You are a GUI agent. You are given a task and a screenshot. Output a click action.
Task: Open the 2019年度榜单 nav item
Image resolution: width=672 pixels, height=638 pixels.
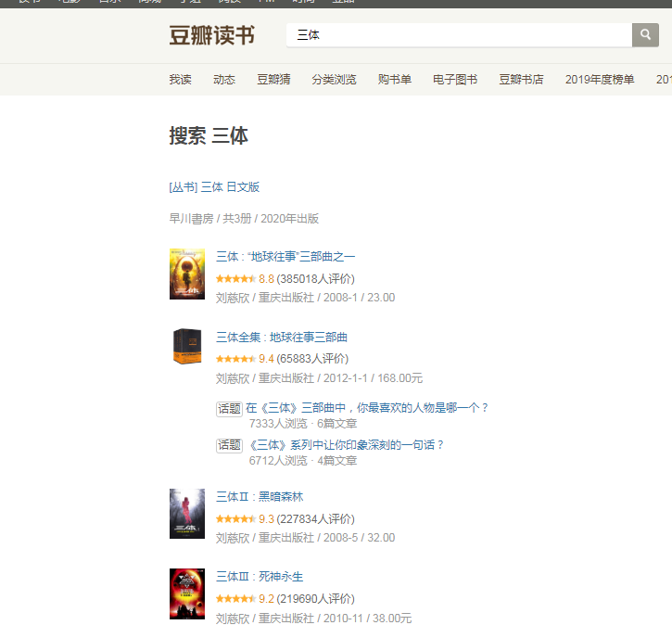click(x=599, y=80)
